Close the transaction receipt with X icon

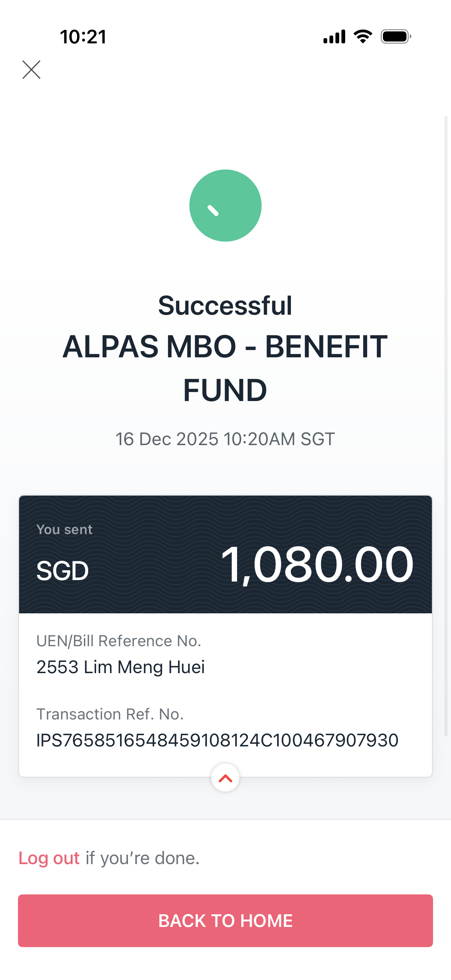(31, 70)
